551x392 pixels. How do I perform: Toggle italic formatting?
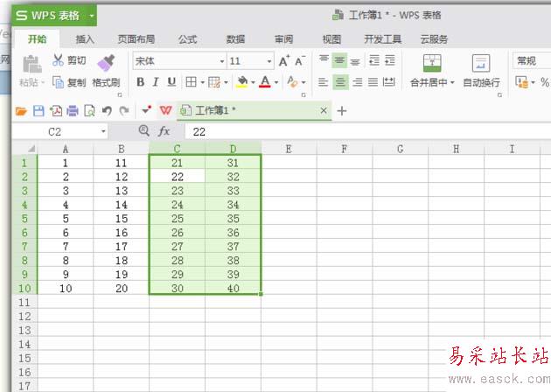[156, 82]
